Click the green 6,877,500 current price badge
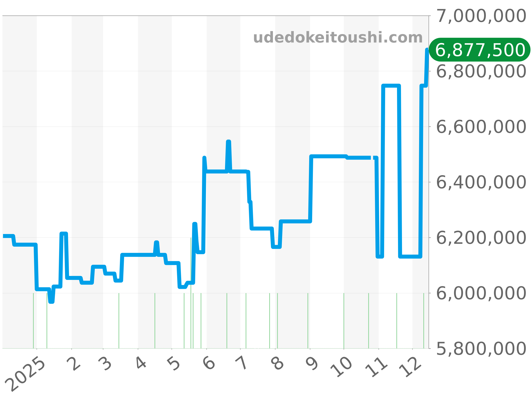The height and width of the screenshot is (397, 532). [x=480, y=50]
